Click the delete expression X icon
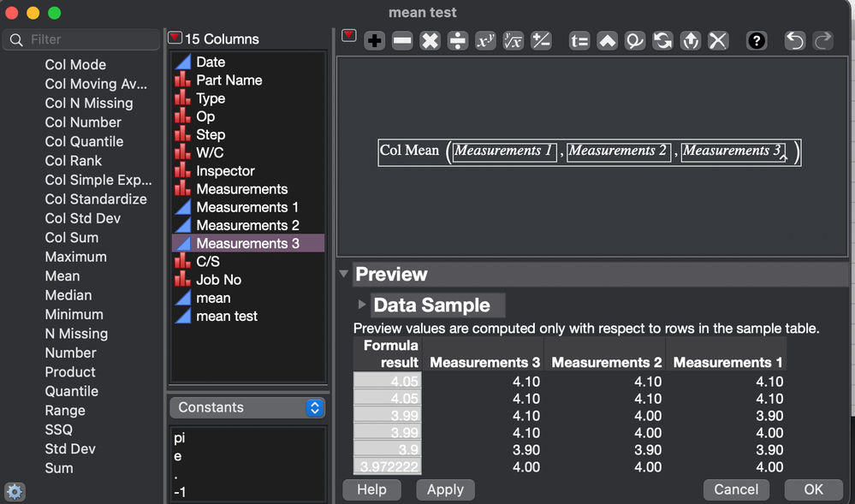855x504 pixels. 718,41
